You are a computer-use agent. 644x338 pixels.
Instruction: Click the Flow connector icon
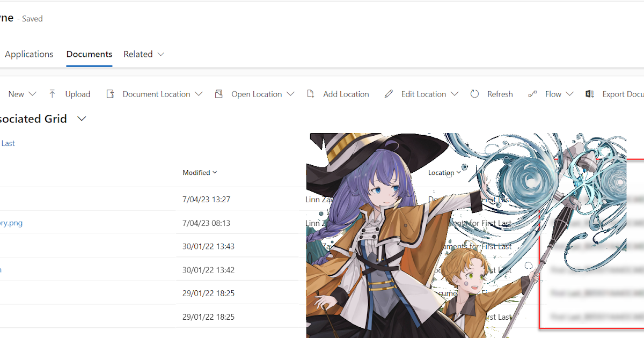pos(532,94)
